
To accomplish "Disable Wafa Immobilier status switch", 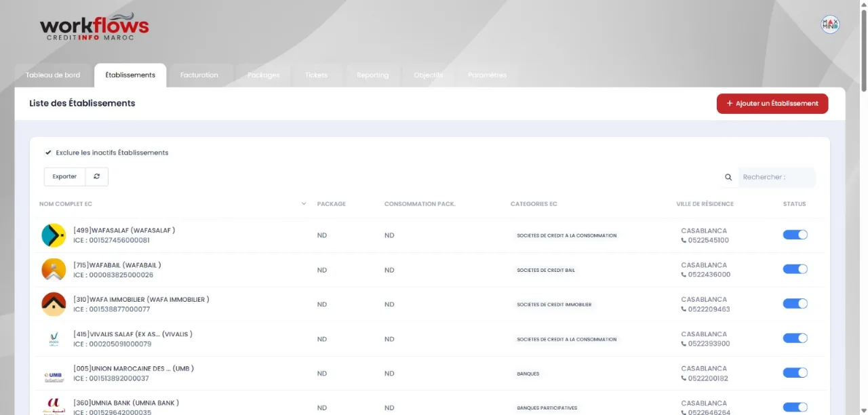I will pyautogui.click(x=795, y=304).
